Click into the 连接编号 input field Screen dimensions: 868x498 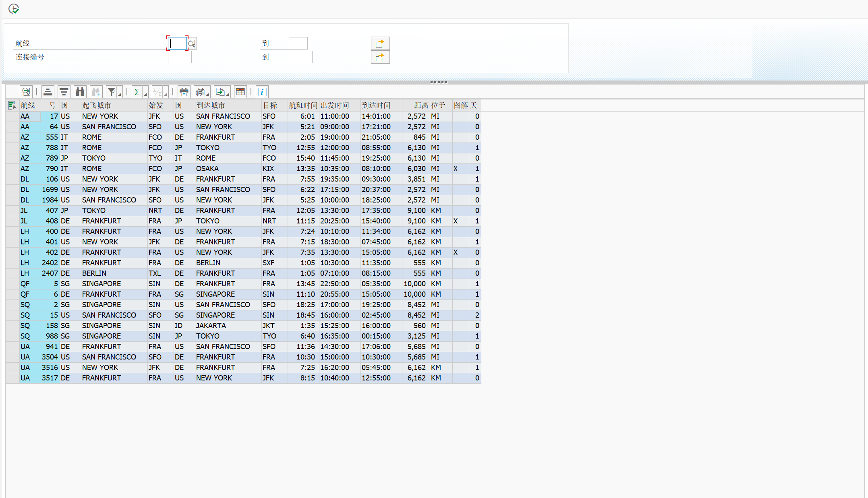[180, 57]
